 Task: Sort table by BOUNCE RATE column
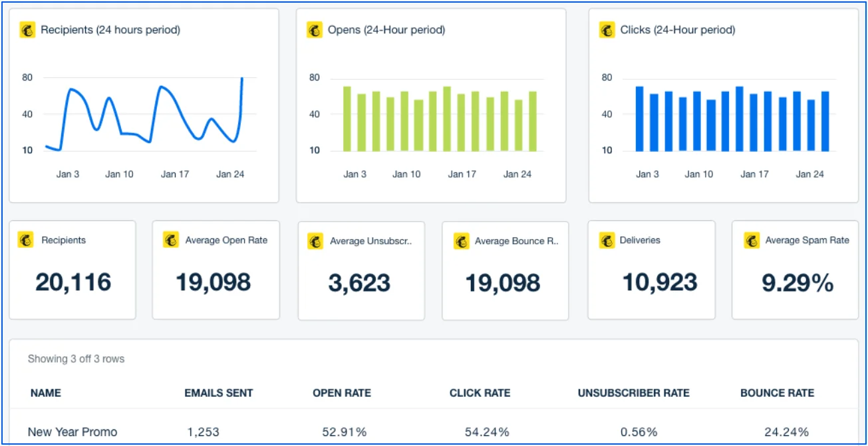[x=777, y=393]
